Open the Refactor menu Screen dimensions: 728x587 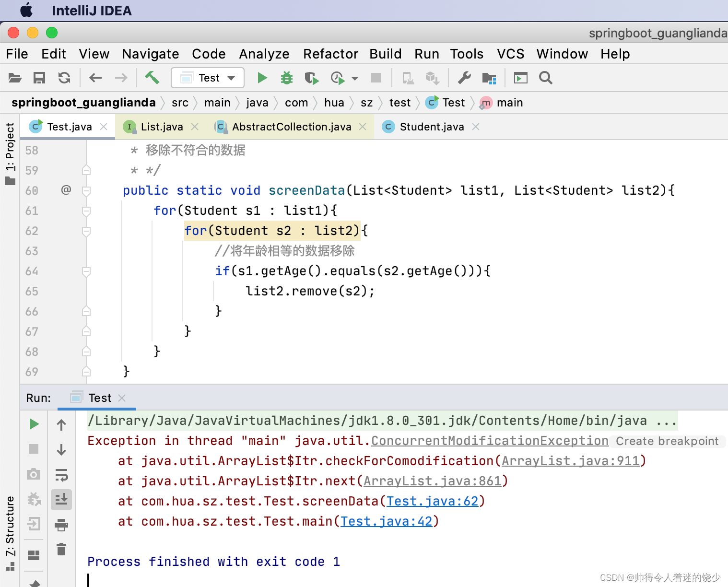pyautogui.click(x=331, y=54)
